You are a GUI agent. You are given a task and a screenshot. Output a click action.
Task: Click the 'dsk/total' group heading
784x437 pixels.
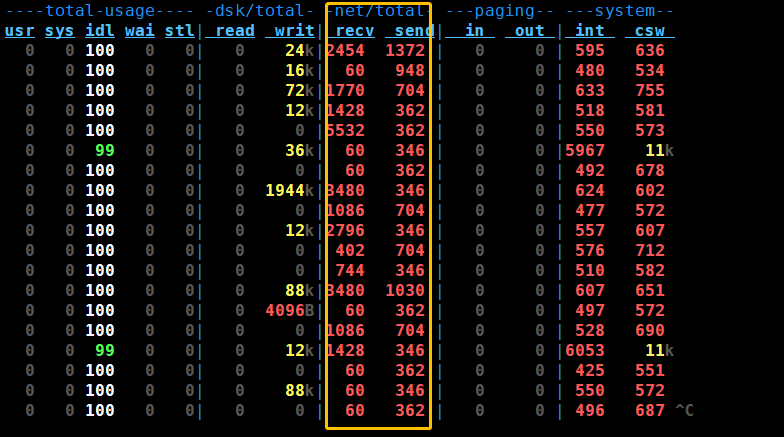click(x=260, y=10)
